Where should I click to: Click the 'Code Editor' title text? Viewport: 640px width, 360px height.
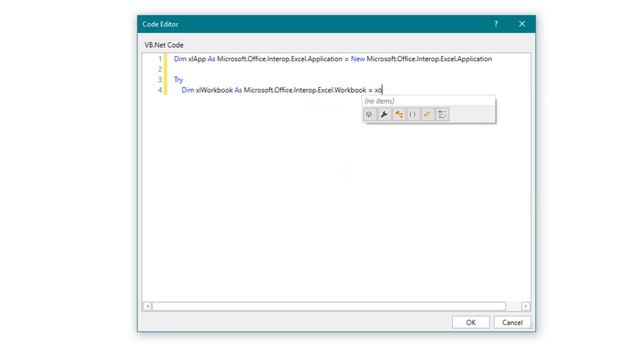tap(160, 24)
